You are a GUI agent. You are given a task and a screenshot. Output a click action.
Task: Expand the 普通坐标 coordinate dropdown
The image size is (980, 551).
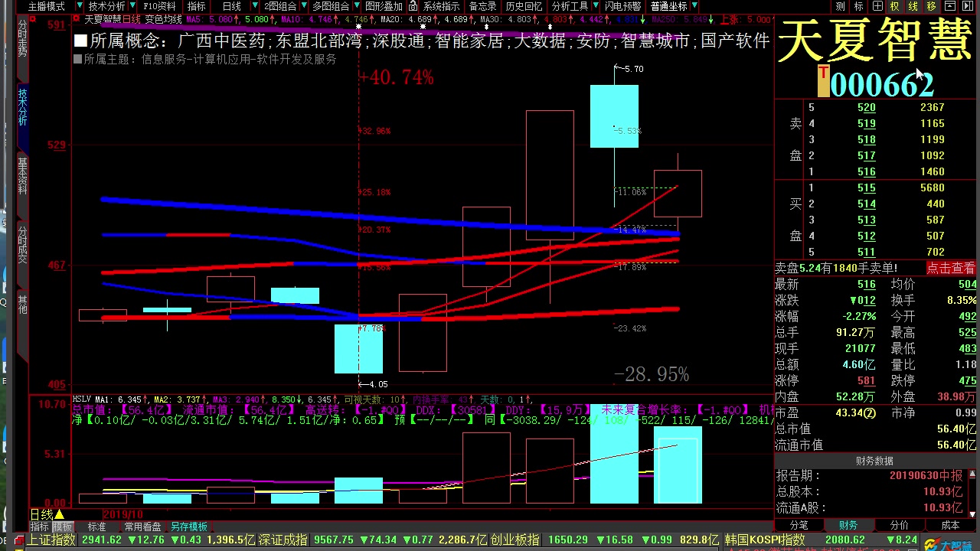[694, 6]
